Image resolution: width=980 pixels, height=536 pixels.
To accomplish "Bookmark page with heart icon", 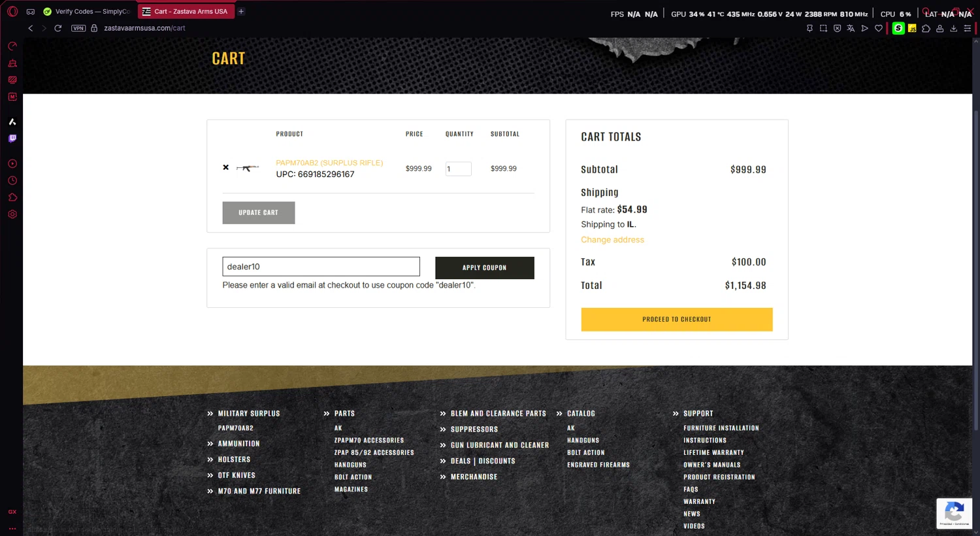I will click(x=879, y=28).
